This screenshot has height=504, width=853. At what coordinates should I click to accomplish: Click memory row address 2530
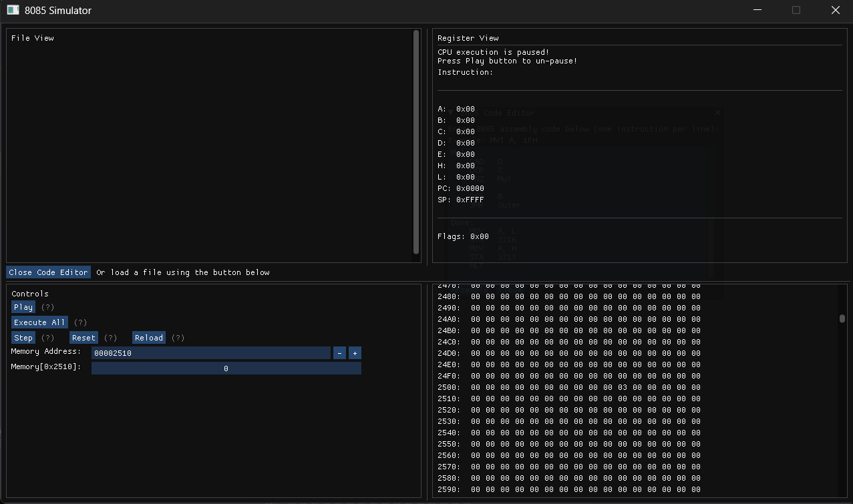click(x=449, y=421)
